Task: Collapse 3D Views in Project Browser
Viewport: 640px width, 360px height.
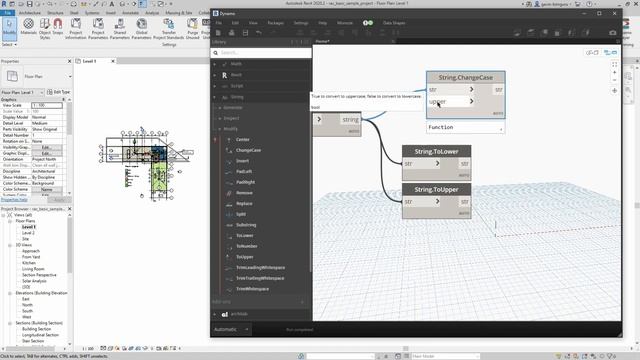Action: tap(10, 245)
